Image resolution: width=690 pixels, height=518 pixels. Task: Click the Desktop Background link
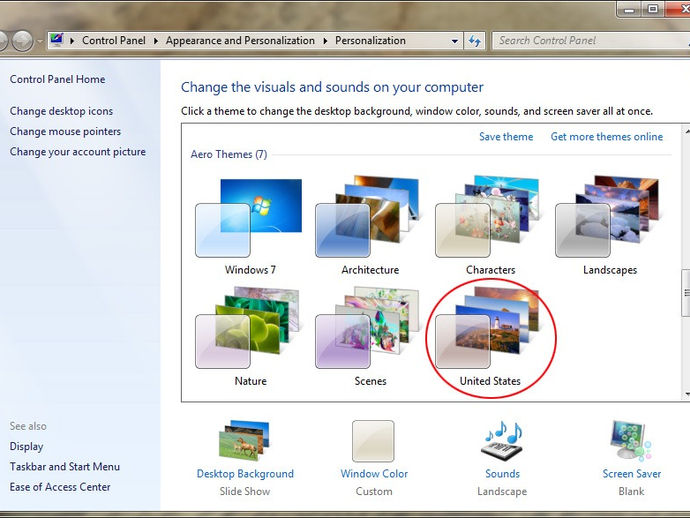[245, 474]
